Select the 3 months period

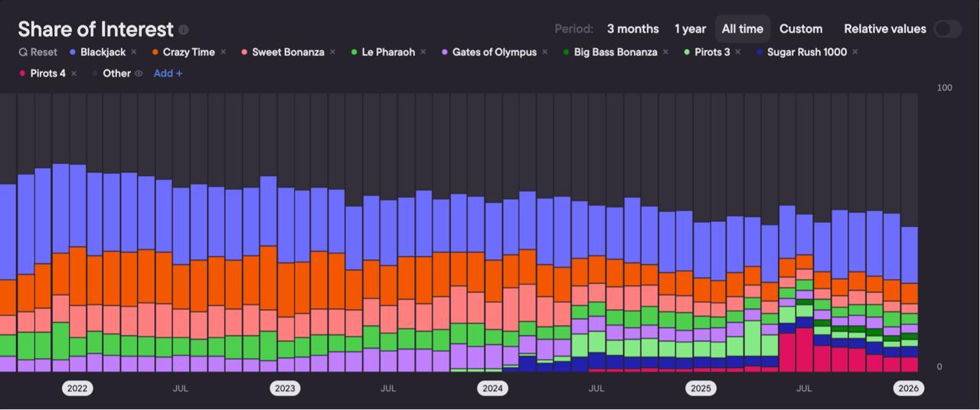632,29
